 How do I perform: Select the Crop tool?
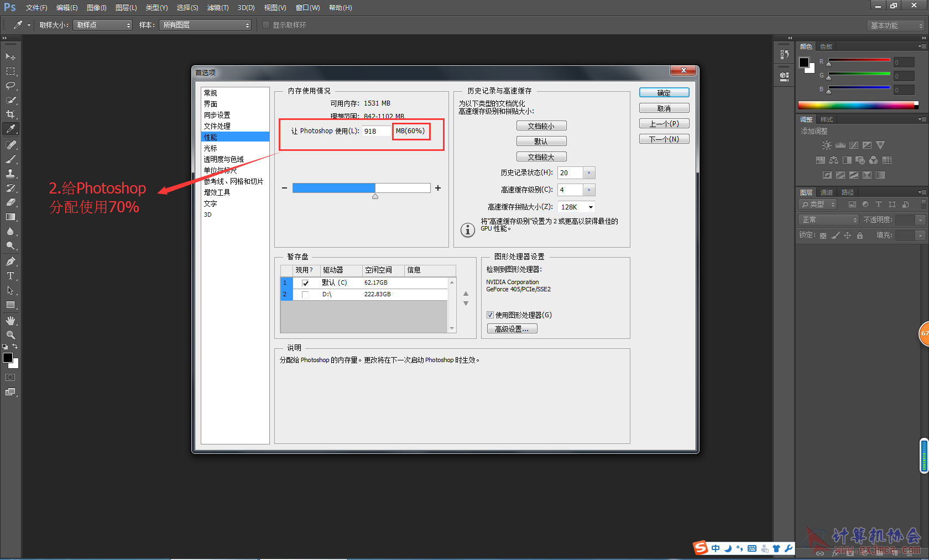[11, 114]
